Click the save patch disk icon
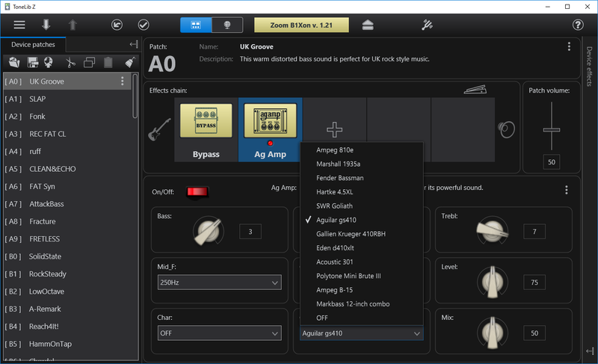Image resolution: width=598 pixels, height=364 pixels. (x=32, y=62)
